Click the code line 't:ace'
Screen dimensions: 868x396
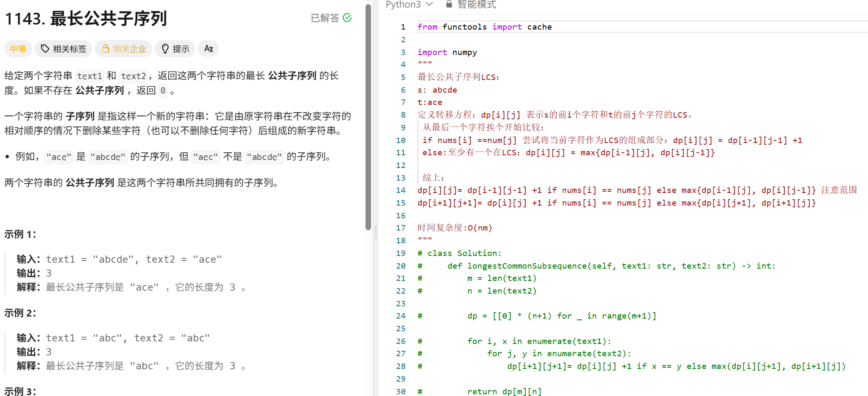pyautogui.click(x=430, y=102)
